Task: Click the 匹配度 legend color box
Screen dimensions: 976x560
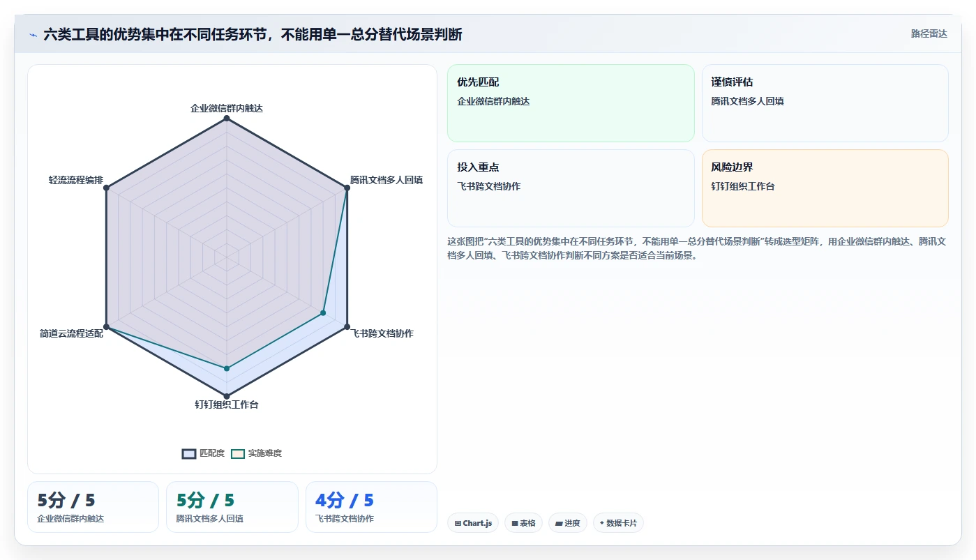Action: coord(189,453)
